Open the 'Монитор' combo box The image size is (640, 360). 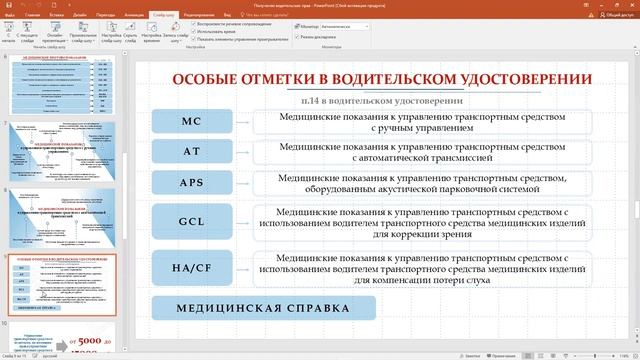point(344,27)
